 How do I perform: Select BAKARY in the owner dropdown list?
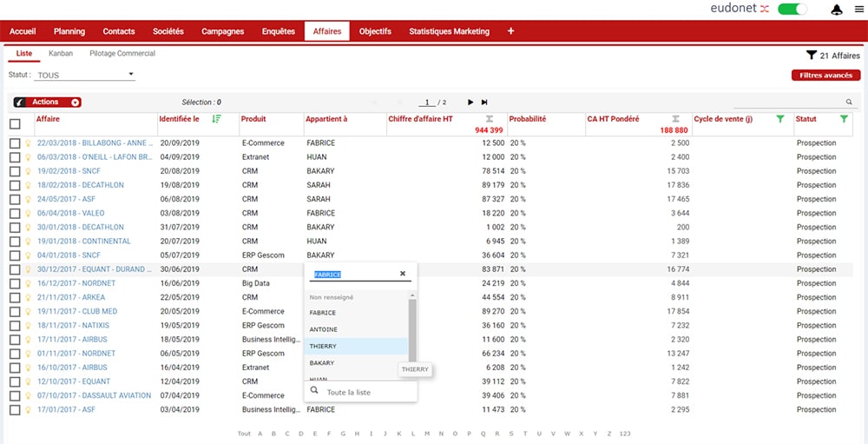[x=356, y=363]
